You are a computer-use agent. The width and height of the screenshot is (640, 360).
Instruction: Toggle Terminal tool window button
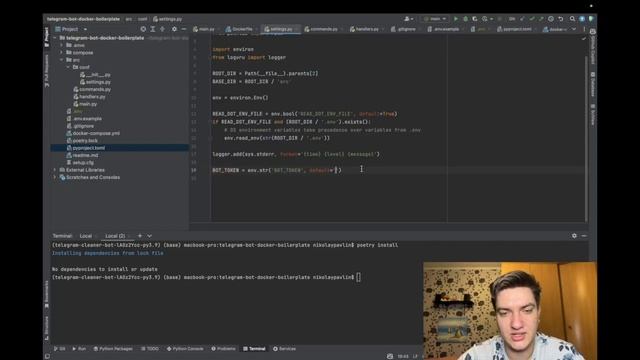coord(254,349)
